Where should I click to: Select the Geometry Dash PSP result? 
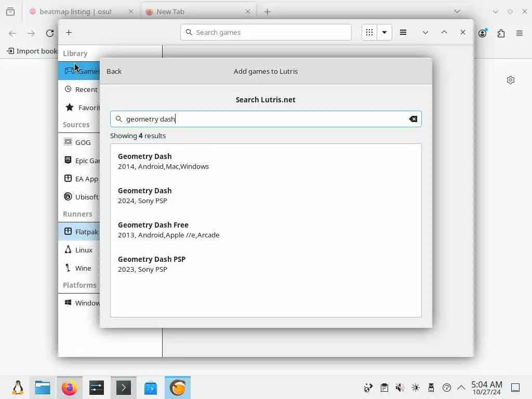tap(266, 264)
